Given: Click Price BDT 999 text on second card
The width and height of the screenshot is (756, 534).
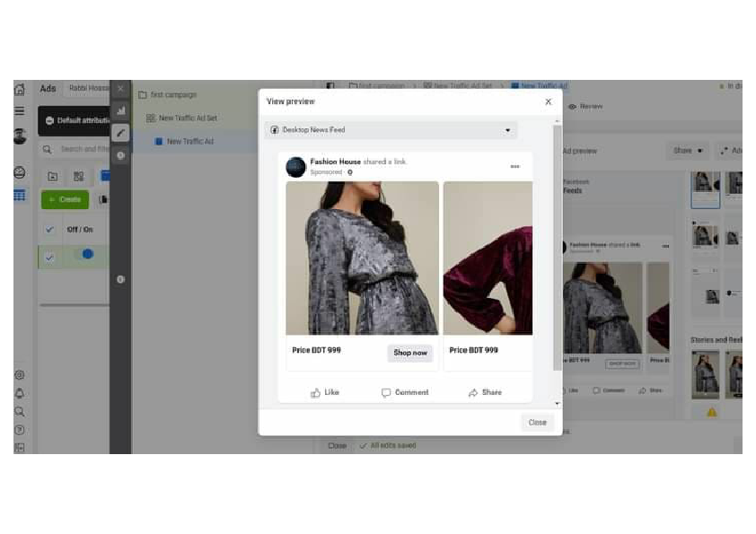Looking at the screenshot, I should pyautogui.click(x=473, y=350).
